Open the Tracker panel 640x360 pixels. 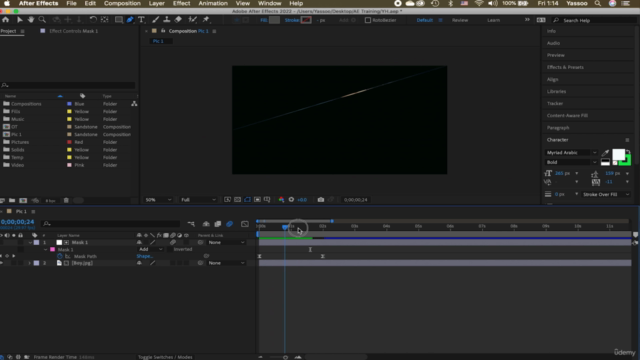pos(555,104)
